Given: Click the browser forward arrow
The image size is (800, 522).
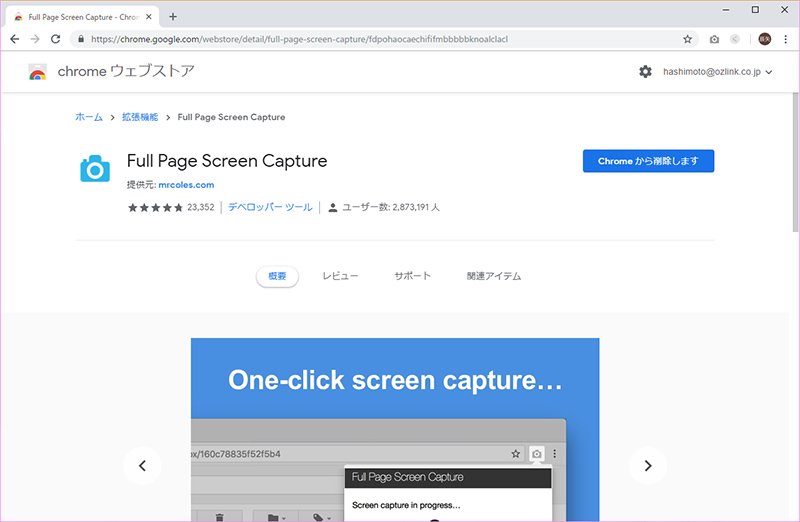Looking at the screenshot, I should tap(35, 39).
